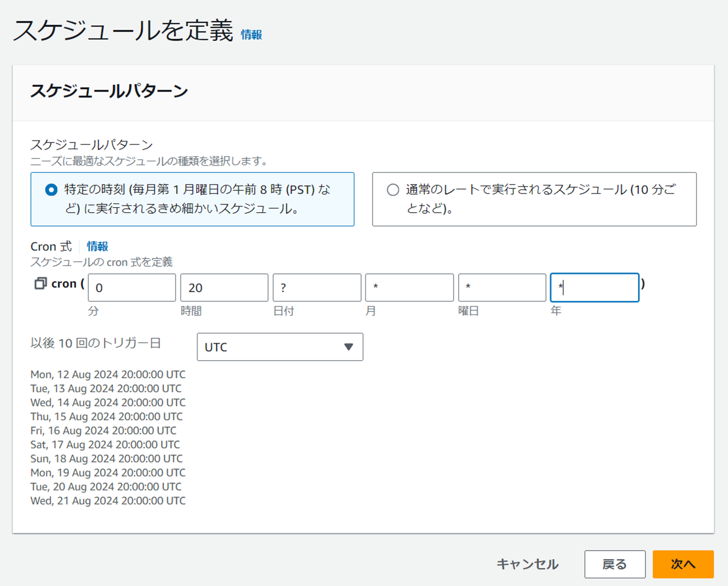
Task: Focus the 曜日 (day of week) cron field
Action: pyautogui.click(x=502, y=287)
